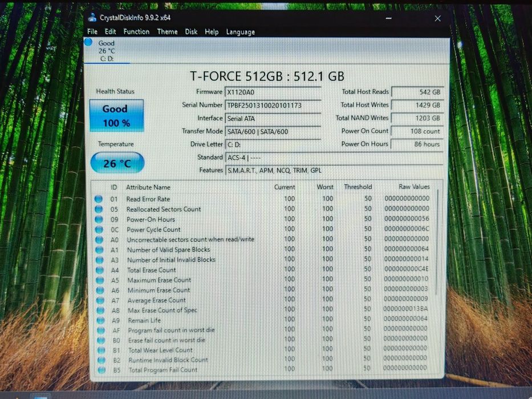Screen dimensions: 532x399
Task: Click the Erase fail count status orb
Action: point(101,340)
